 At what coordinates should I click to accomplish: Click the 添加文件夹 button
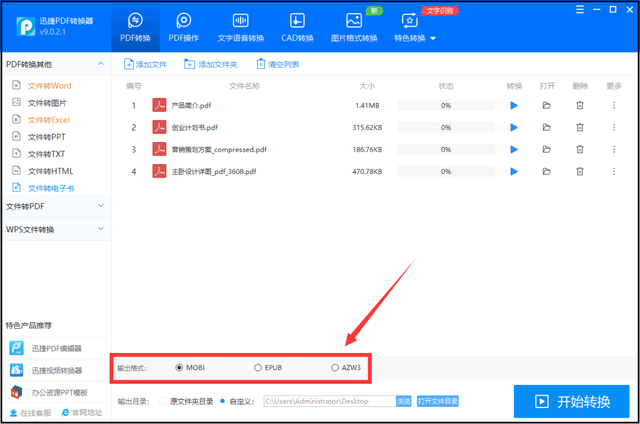[x=211, y=64]
